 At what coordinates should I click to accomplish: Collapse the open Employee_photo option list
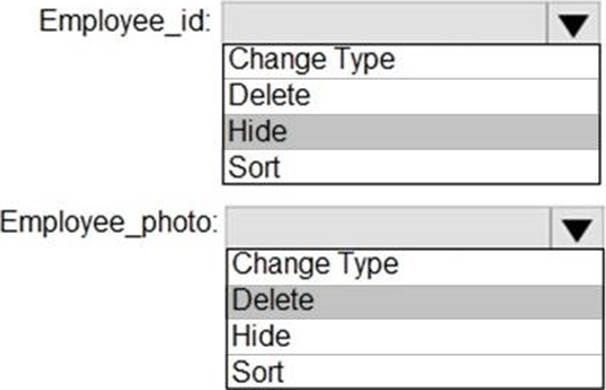577,228
